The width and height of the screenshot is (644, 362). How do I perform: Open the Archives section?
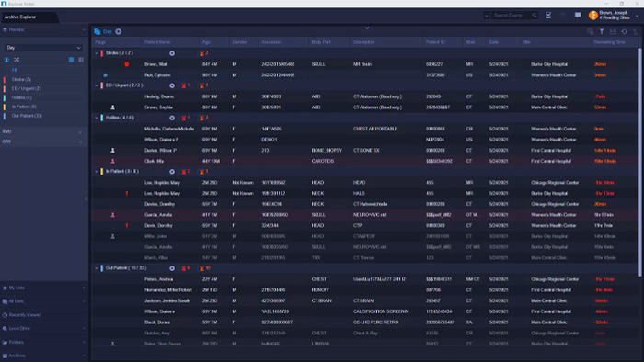point(43,356)
